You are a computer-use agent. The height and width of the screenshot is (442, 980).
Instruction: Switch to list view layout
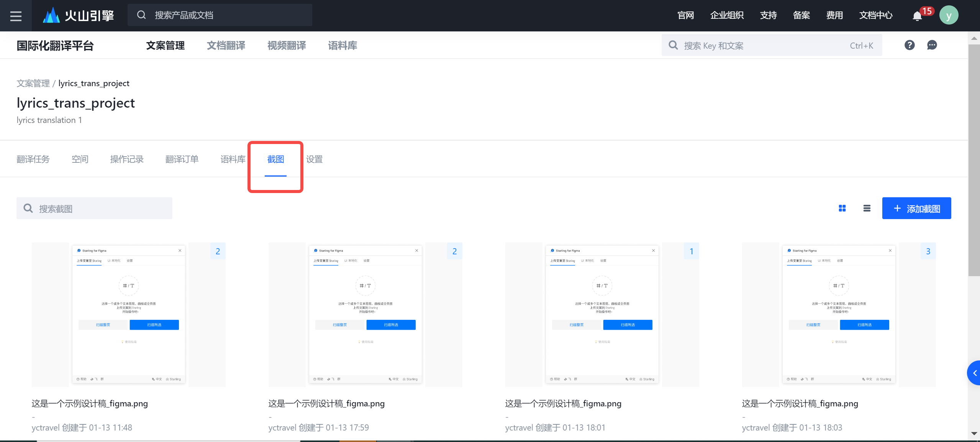click(867, 208)
